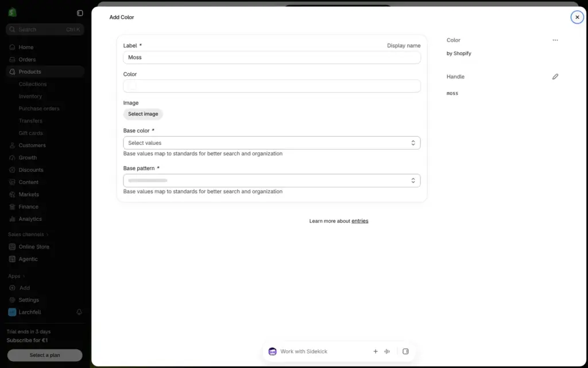Open notifications bell icon
588x368 pixels.
tap(79, 312)
